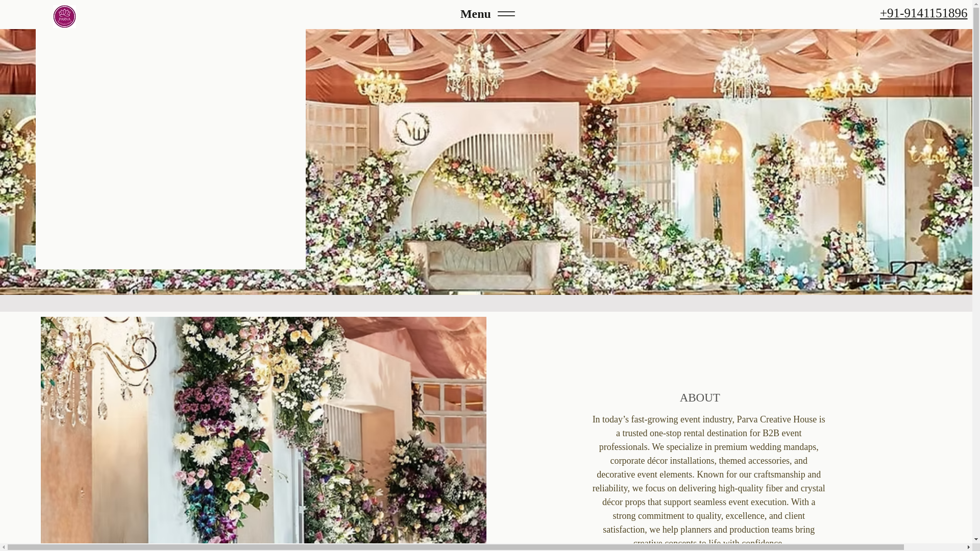
Task: Click the vertical scrollbar down arrow
Action: coord(976,539)
